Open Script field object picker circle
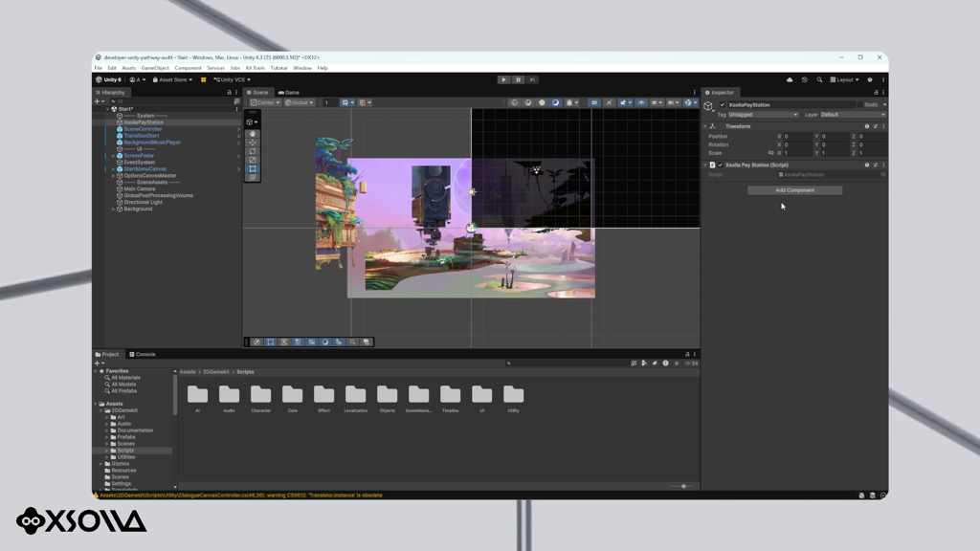Screen dimensions: 980x551 (x=883, y=175)
